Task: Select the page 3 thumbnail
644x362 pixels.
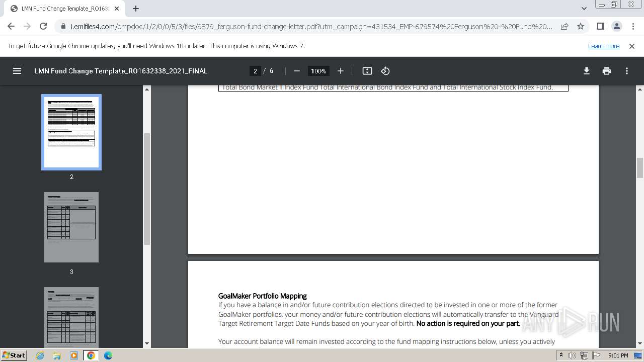Action: [x=71, y=227]
